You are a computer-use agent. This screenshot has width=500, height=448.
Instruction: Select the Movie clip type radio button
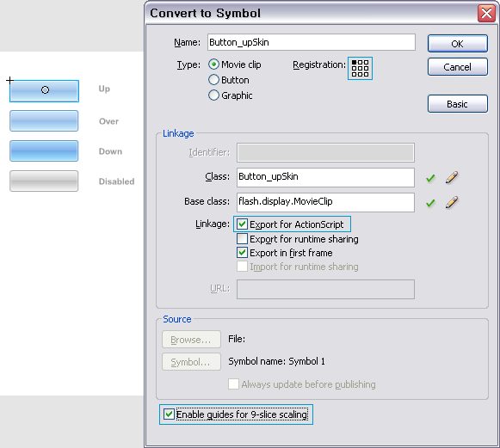(x=213, y=64)
